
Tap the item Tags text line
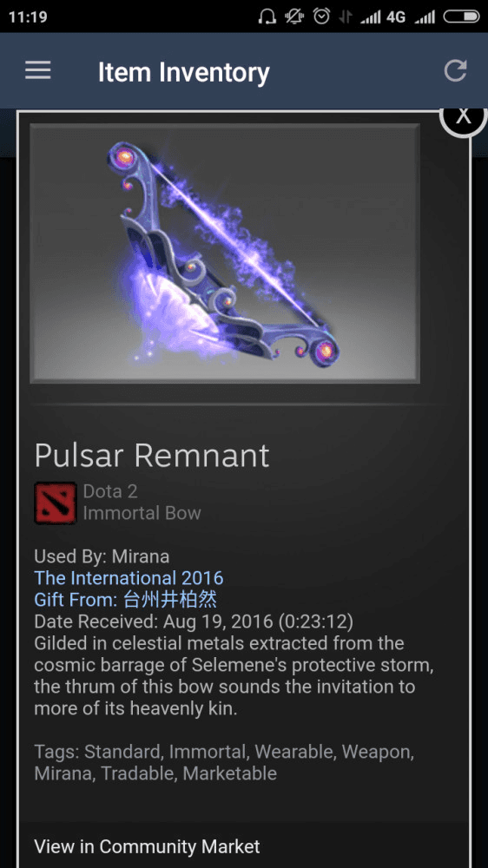pyautogui.click(x=224, y=762)
